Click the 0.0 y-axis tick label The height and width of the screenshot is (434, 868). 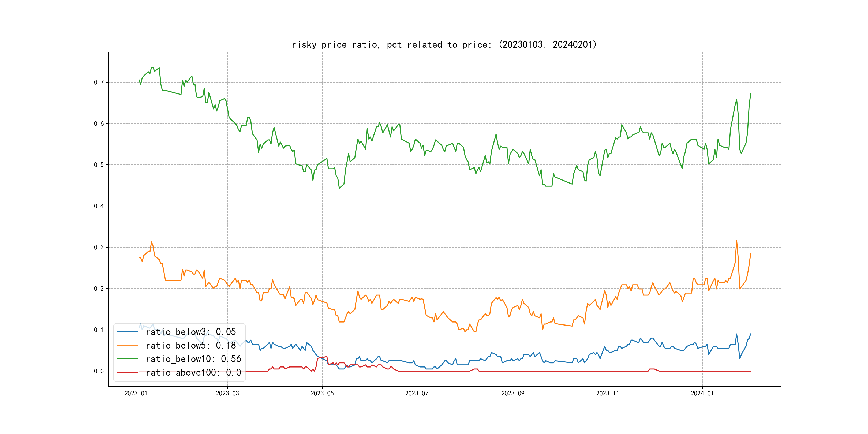point(99,371)
